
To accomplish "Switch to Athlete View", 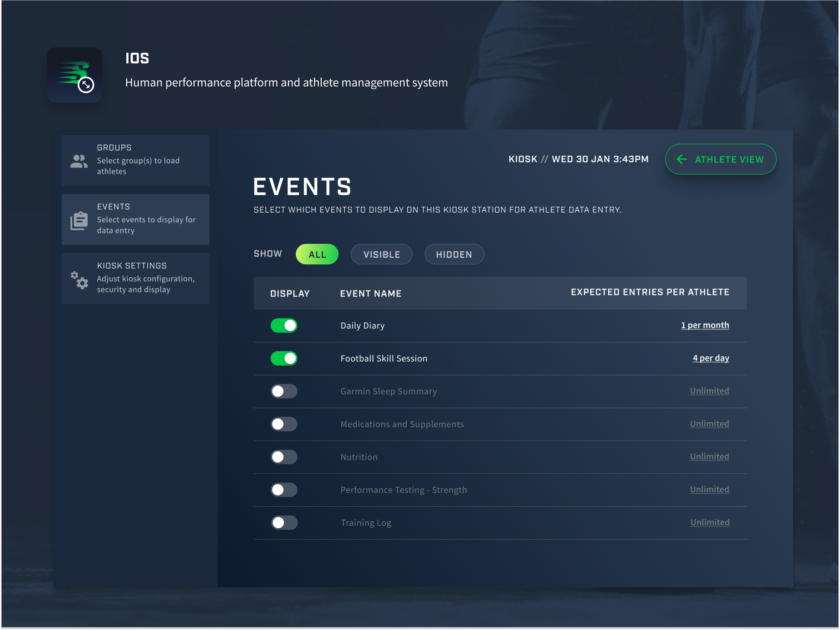I will (x=720, y=159).
